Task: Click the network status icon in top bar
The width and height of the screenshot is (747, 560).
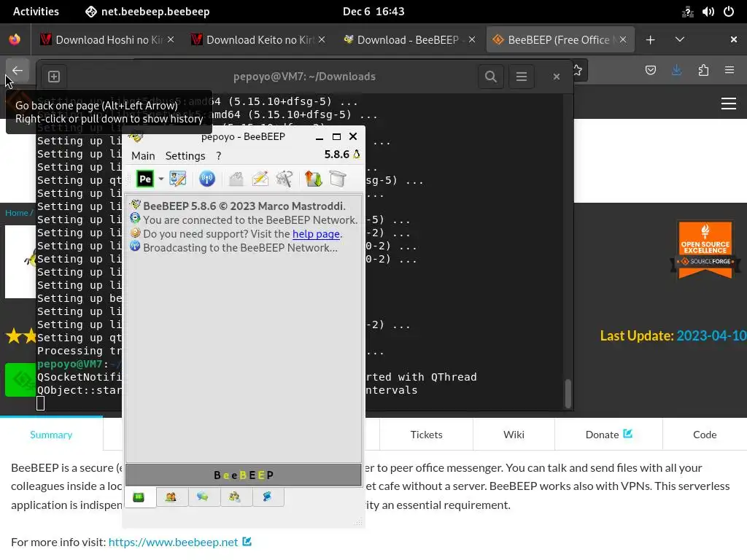Action: 687,12
